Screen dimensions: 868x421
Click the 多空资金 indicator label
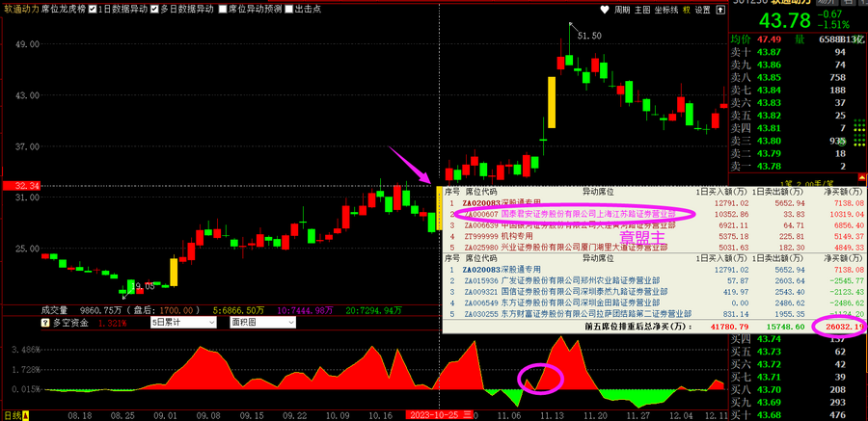tap(69, 323)
